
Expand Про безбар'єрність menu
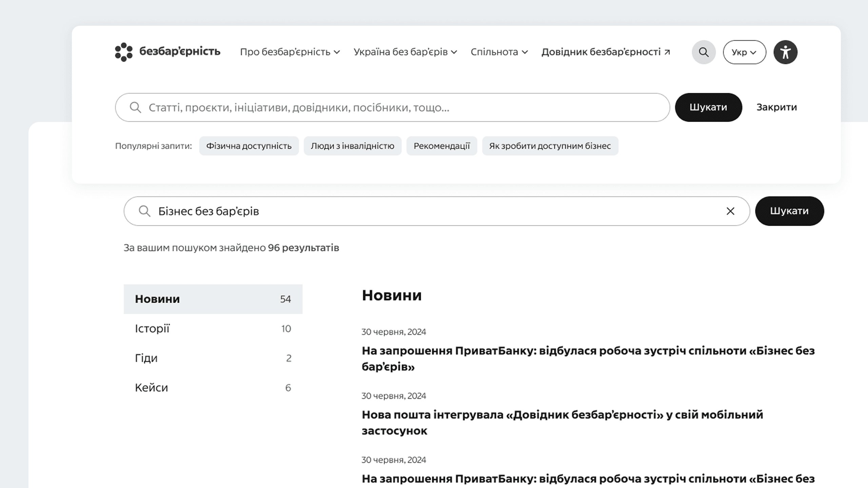point(290,52)
